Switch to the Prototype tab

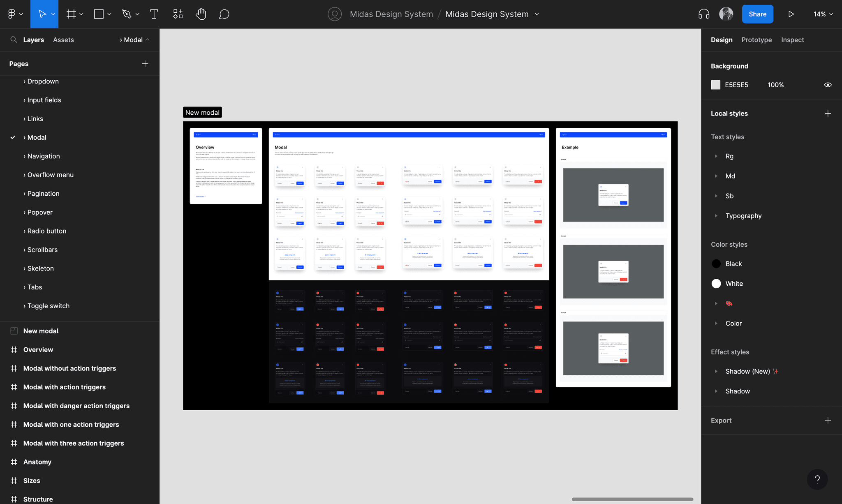click(x=756, y=40)
